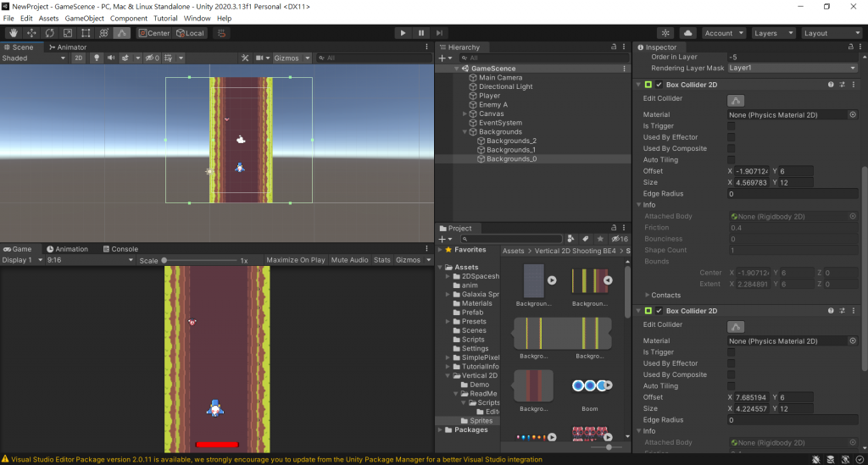Open the 9:16 aspect ratio dropdown
This screenshot has width=868, height=465.
pos(90,260)
